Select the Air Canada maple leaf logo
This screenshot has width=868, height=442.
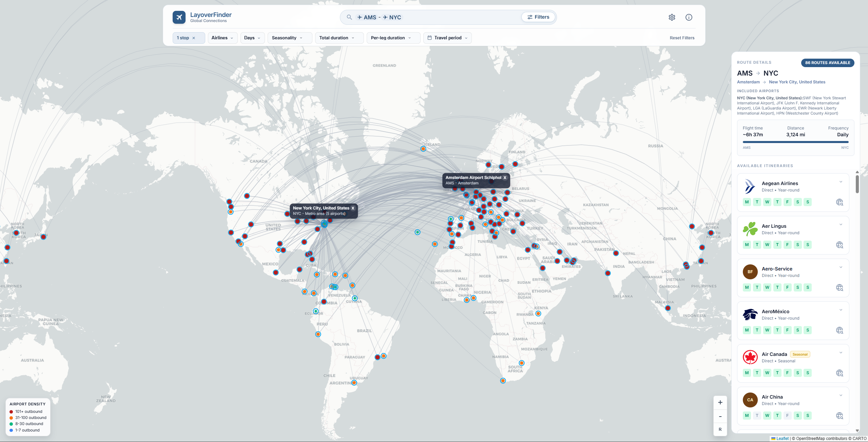750,357
